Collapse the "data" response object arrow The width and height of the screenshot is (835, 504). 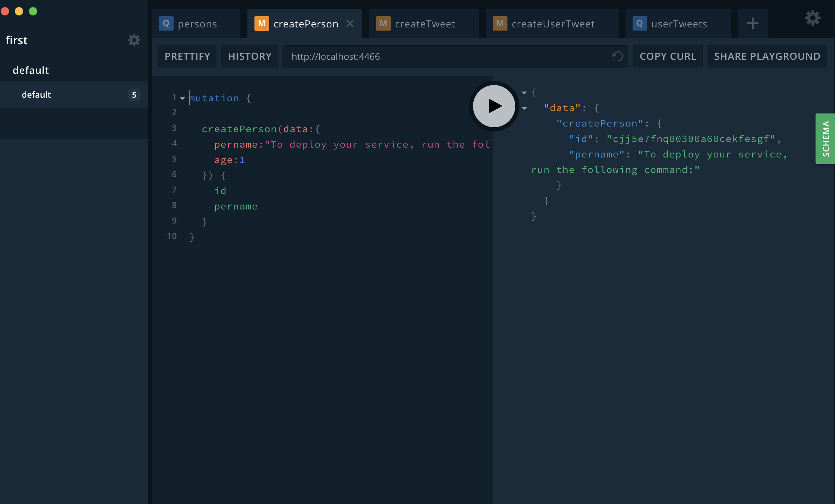[524, 108]
